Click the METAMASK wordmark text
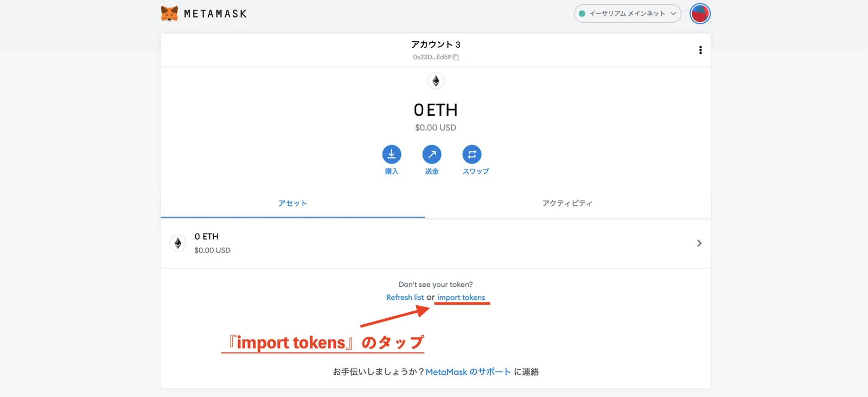 click(x=215, y=14)
